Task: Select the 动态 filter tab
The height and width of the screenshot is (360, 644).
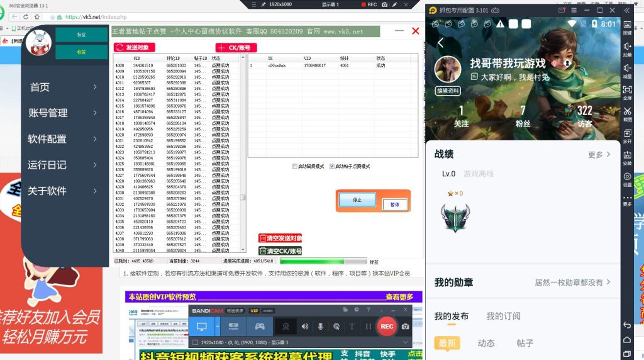Action: pyautogui.click(x=486, y=343)
